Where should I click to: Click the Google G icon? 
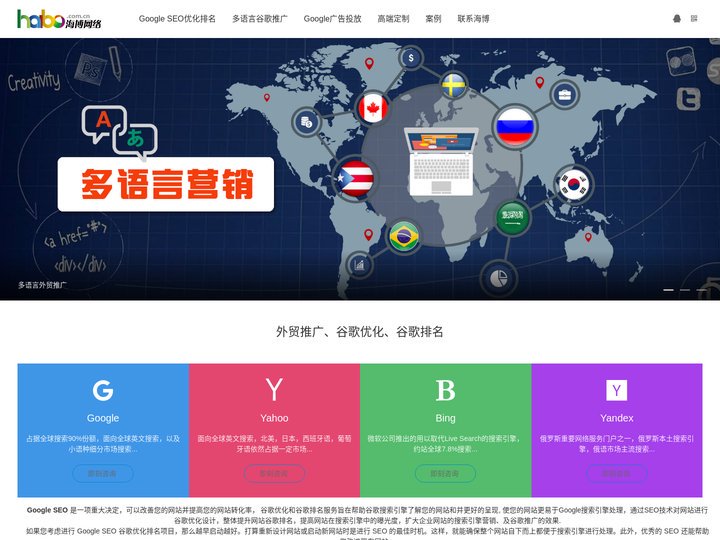[x=103, y=390]
